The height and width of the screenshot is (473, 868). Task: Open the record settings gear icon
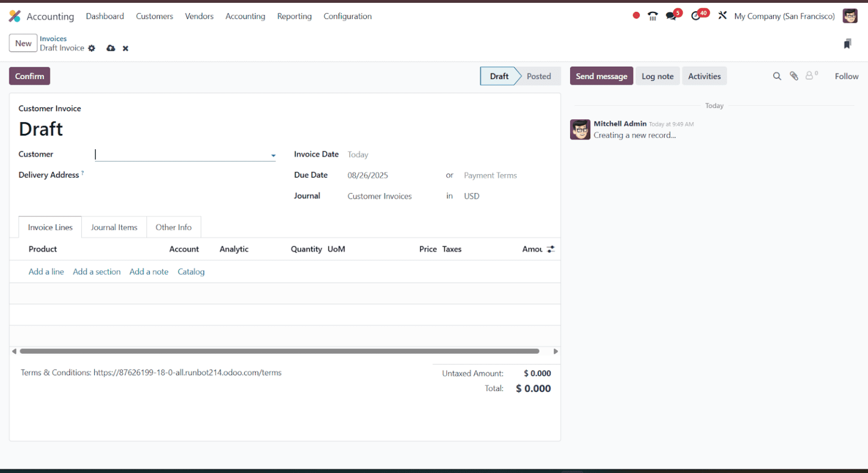pyautogui.click(x=92, y=48)
